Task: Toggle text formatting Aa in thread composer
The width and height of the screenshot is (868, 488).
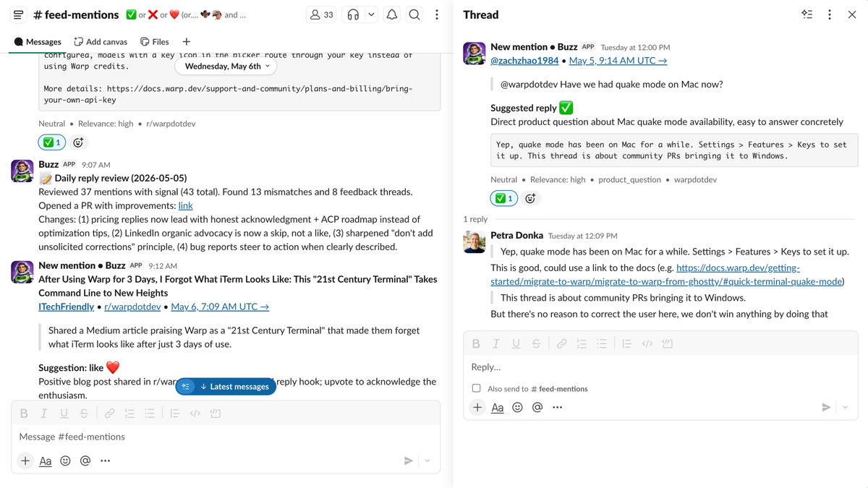Action: click(x=498, y=407)
